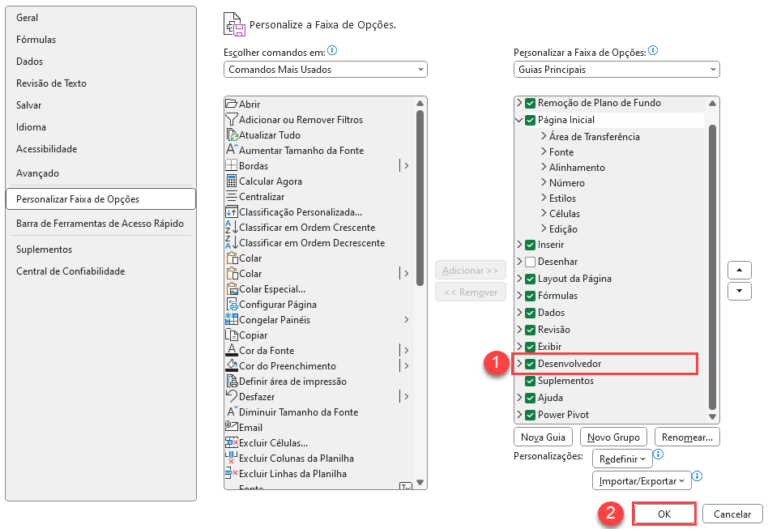Open the Fórmulas options category
Viewport: 768px width, 529px height.
coord(36,40)
